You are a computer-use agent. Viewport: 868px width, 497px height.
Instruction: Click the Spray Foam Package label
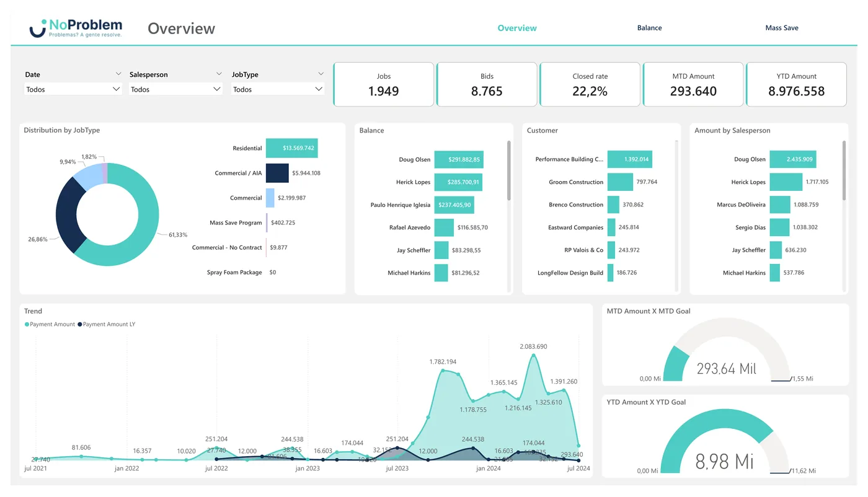pyautogui.click(x=234, y=272)
